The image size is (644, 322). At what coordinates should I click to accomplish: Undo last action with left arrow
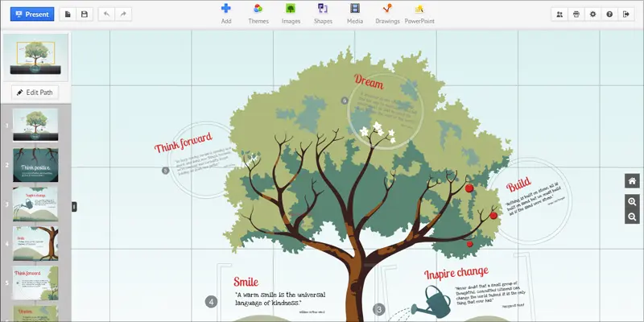coord(107,14)
